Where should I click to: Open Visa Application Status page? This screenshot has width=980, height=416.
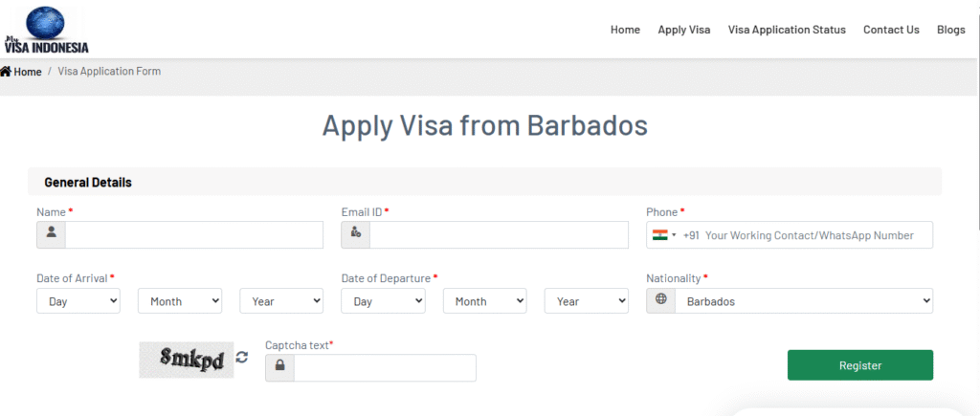click(x=787, y=30)
